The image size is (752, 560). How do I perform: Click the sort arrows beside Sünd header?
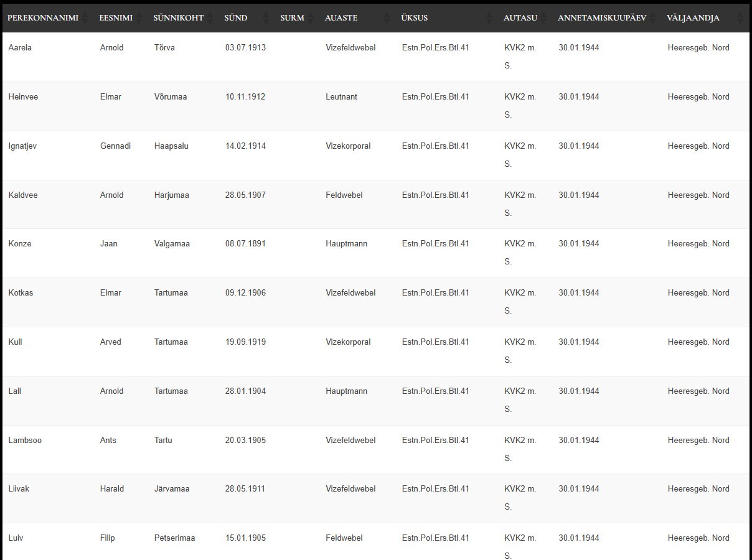click(266, 18)
